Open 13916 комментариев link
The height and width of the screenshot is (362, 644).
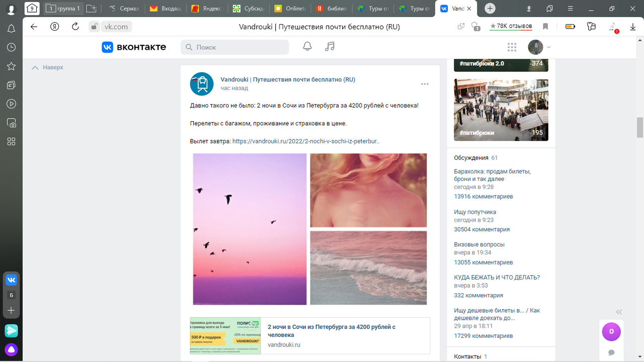coord(484,197)
